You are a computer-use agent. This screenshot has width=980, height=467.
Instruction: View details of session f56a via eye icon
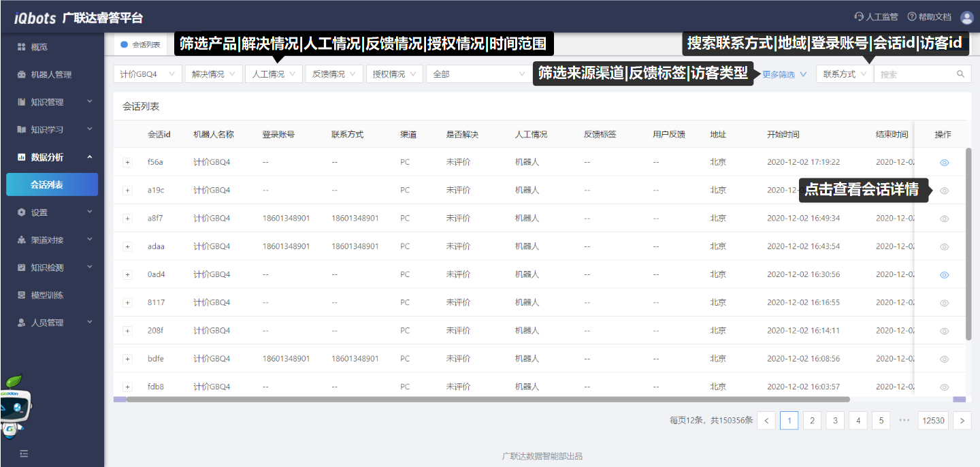[x=944, y=163]
